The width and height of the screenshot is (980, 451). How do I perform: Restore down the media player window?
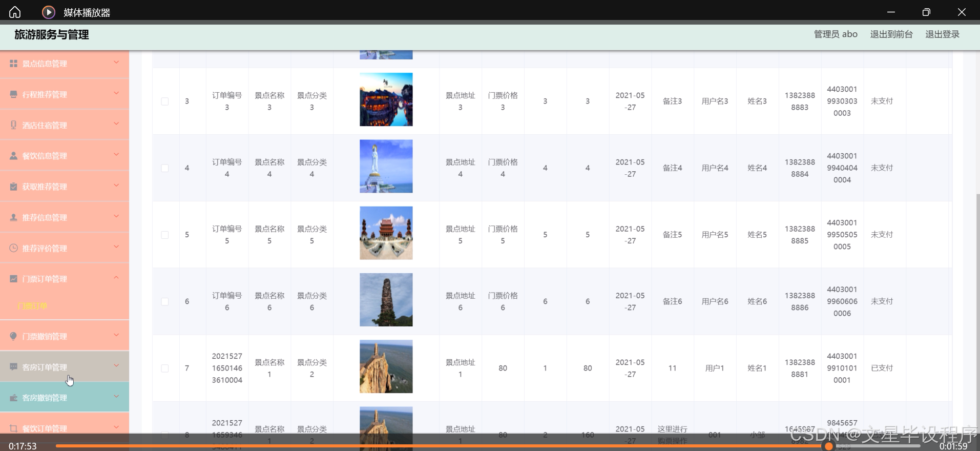click(926, 12)
